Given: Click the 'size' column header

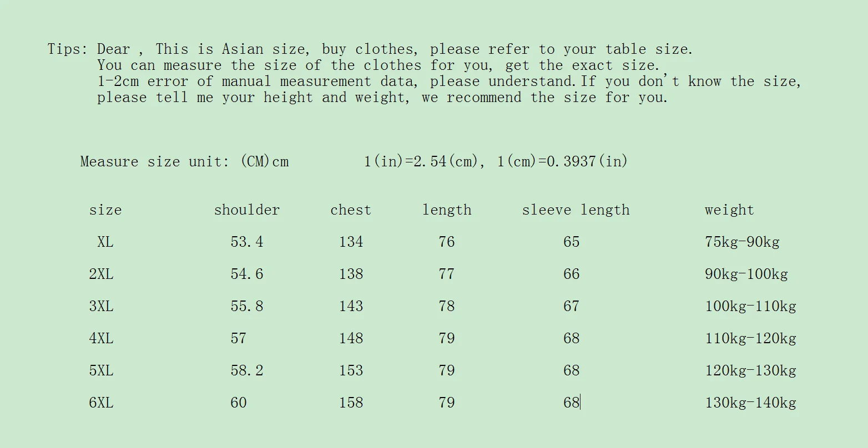Looking at the screenshot, I should pyautogui.click(x=105, y=210).
